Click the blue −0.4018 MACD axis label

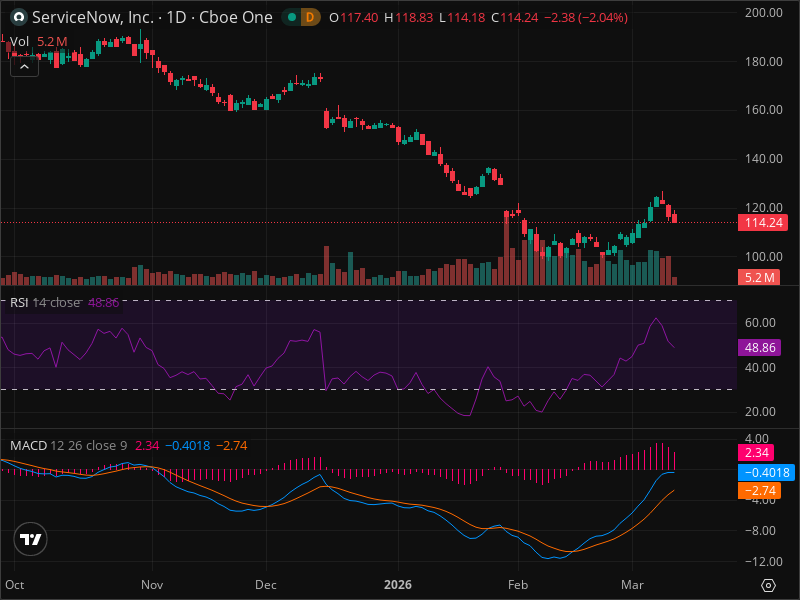pyautogui.click(x=766, y=472)
